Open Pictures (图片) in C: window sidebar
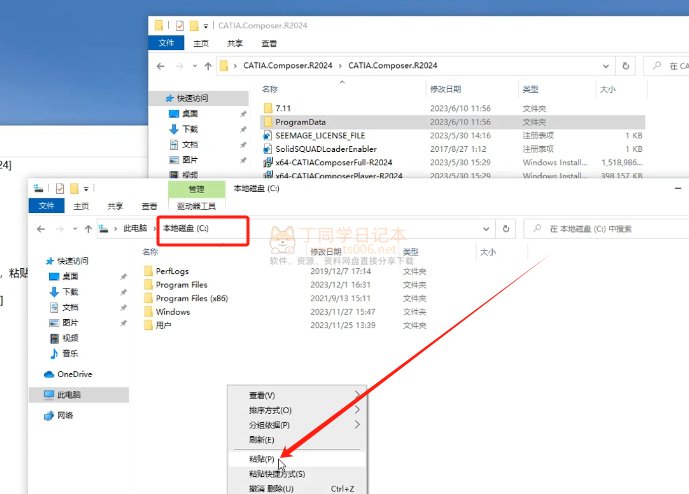This screenshot has width=689, height=494. (x=70, y=323)
